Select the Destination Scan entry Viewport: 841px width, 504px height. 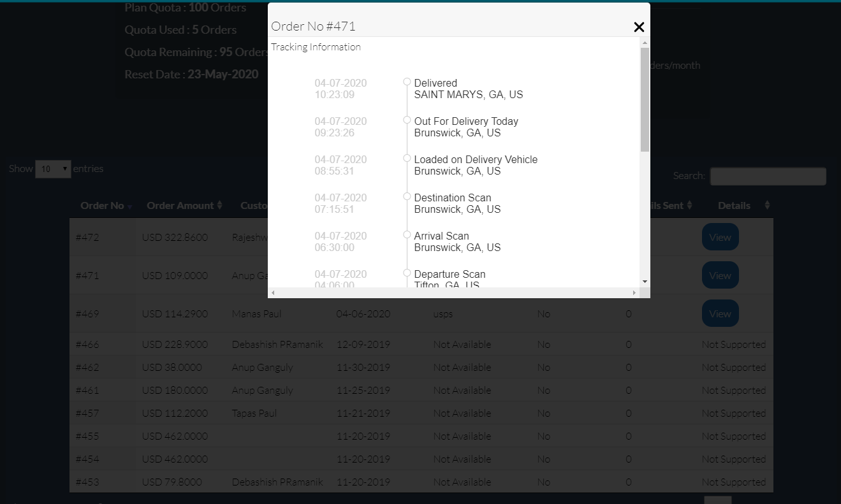pyautogui.click(x=458, y=203)
